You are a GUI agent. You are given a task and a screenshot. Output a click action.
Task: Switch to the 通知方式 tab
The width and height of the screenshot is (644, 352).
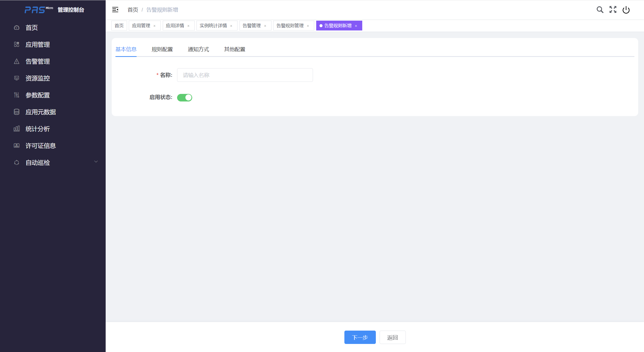click(198, 49)
